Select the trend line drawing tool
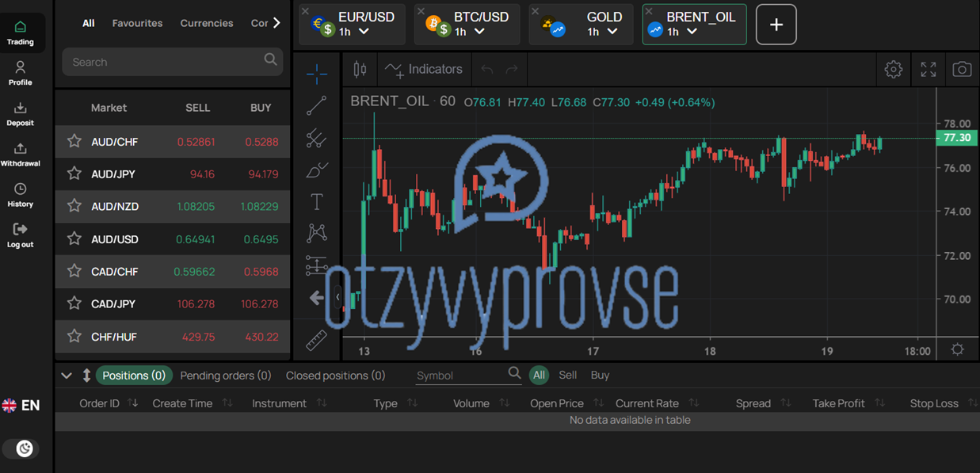The image size is (980, 473). point(317,105)
